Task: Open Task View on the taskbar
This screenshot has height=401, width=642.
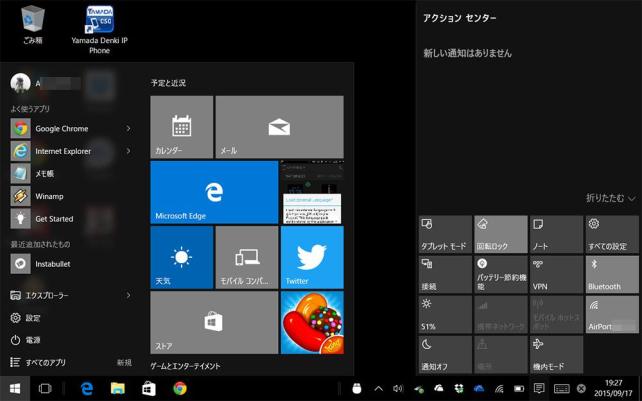Action: tap(45, 388)
